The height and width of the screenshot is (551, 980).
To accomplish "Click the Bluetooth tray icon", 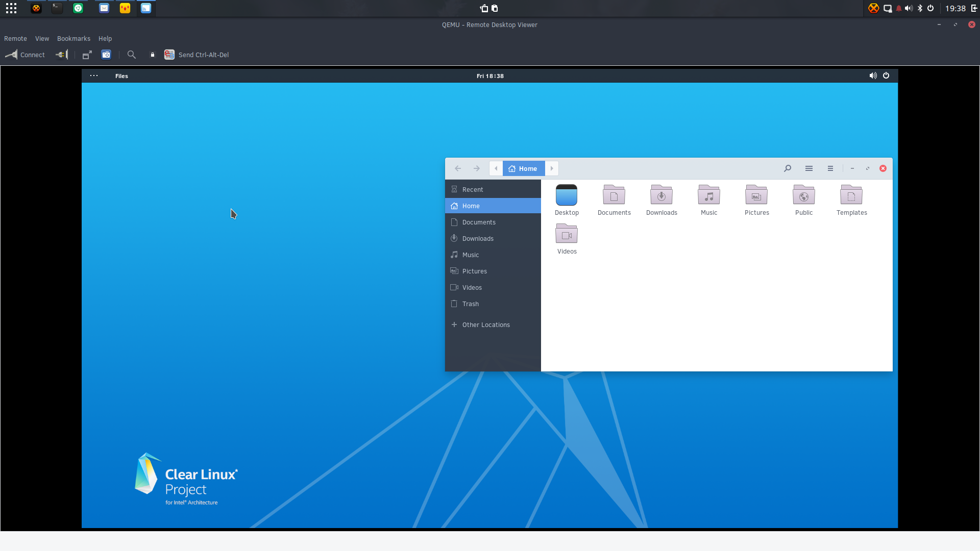I will [920, 8].
